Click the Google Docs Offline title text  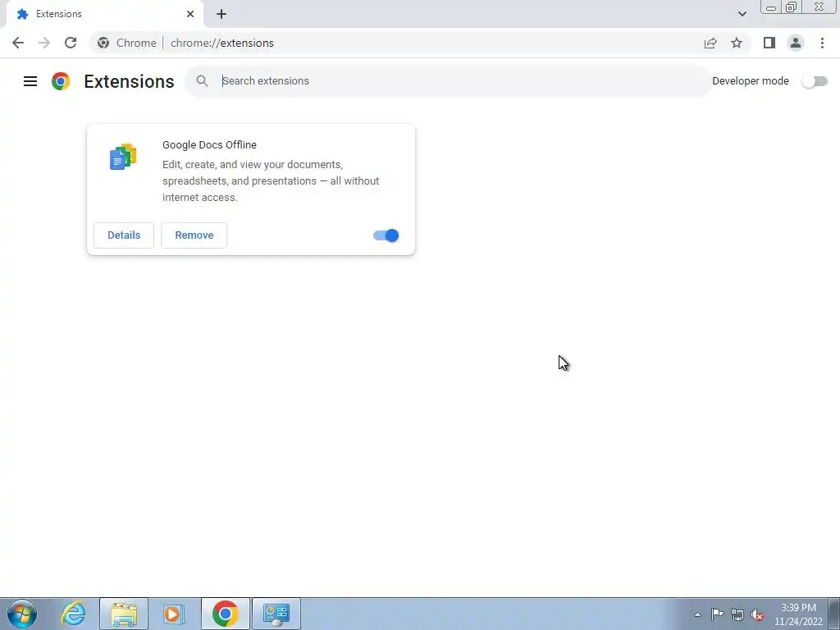[x=209, y=144]
